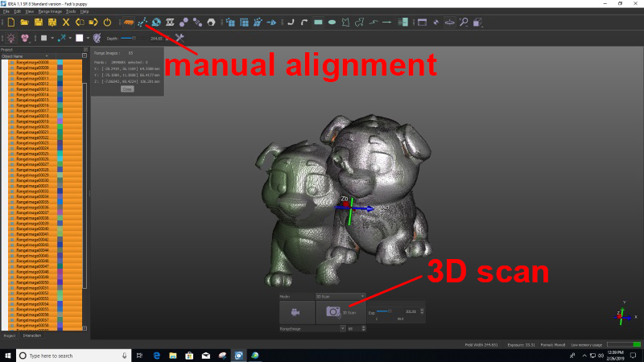This screenshot has width=644, height=362.
Task: Click the pink light bulb icon
Action: 11,38
